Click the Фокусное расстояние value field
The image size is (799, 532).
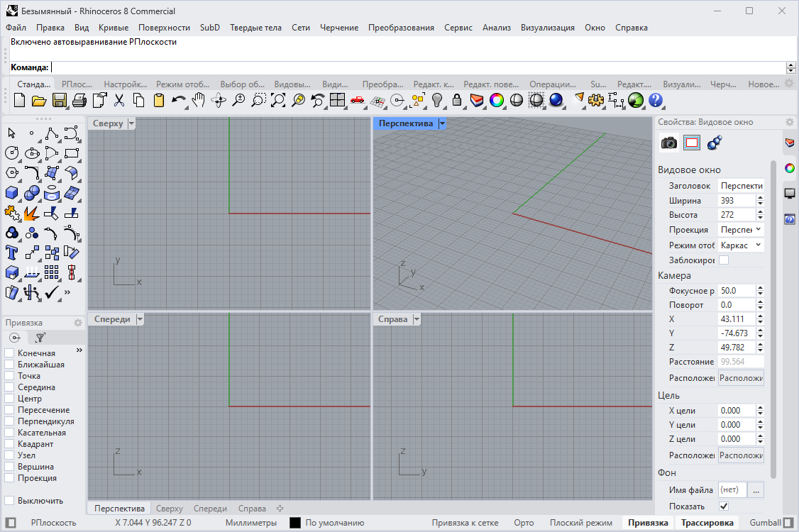coord(737,290)
